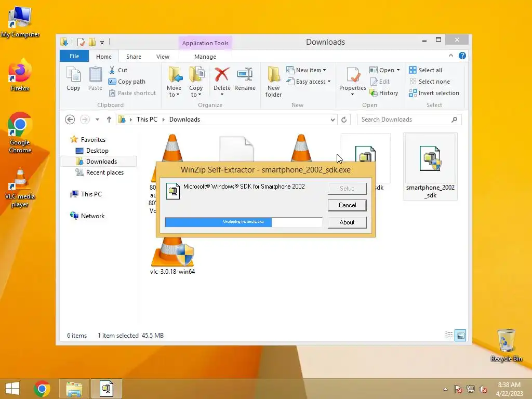This screenshot has width=532, height=399.
Task: Click the blue Help question mark icon
Action: click(462, 56)
